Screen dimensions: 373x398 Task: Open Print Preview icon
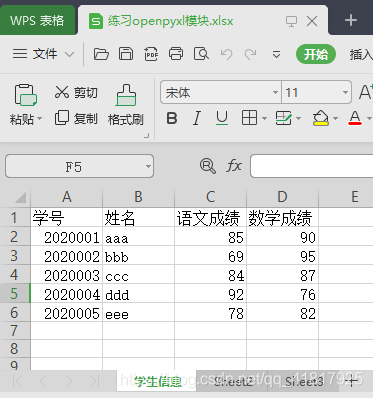(x=201, y=54)
